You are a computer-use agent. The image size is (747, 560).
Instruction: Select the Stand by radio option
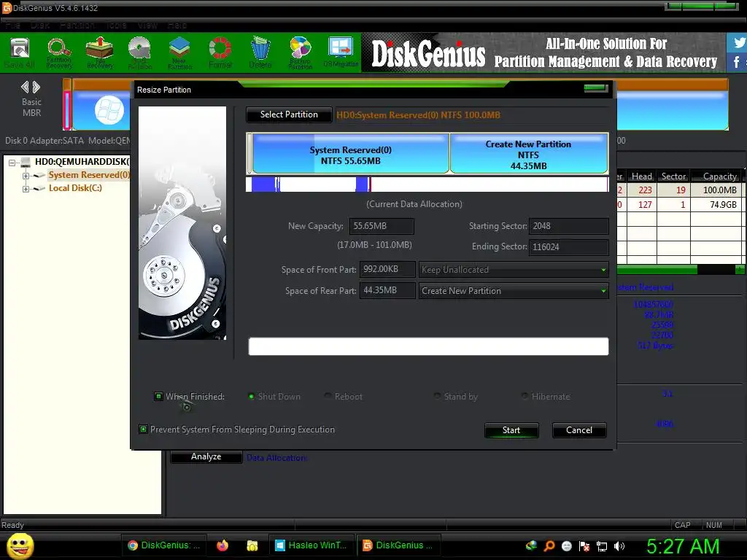(438, 396)
